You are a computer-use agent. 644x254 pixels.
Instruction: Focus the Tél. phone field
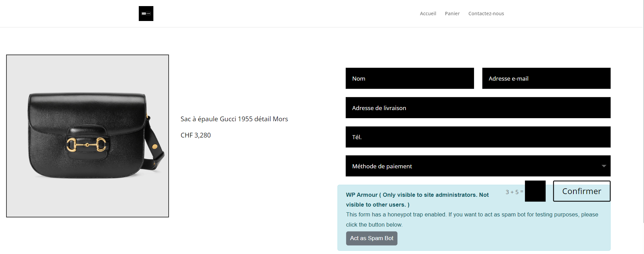[478, 137]
